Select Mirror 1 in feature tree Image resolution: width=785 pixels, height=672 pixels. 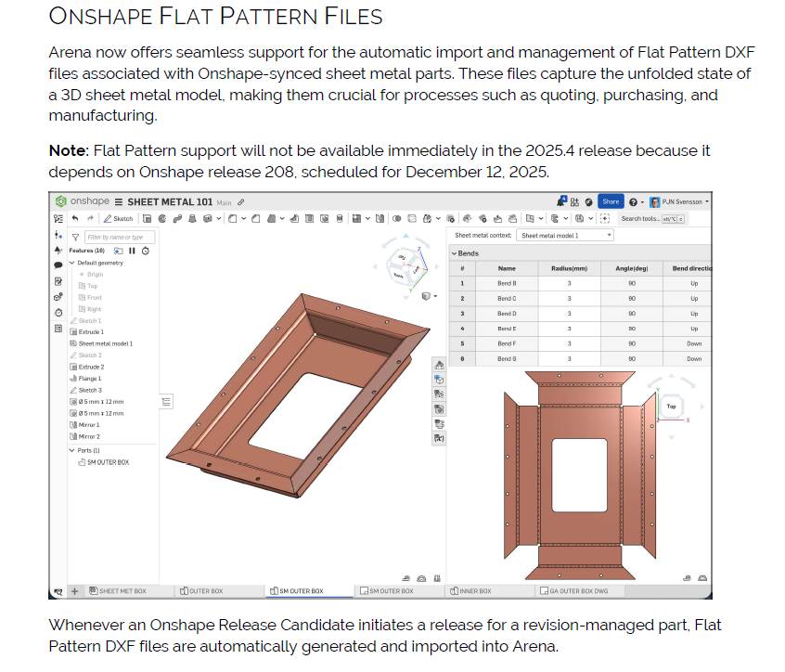coord(84,425)
